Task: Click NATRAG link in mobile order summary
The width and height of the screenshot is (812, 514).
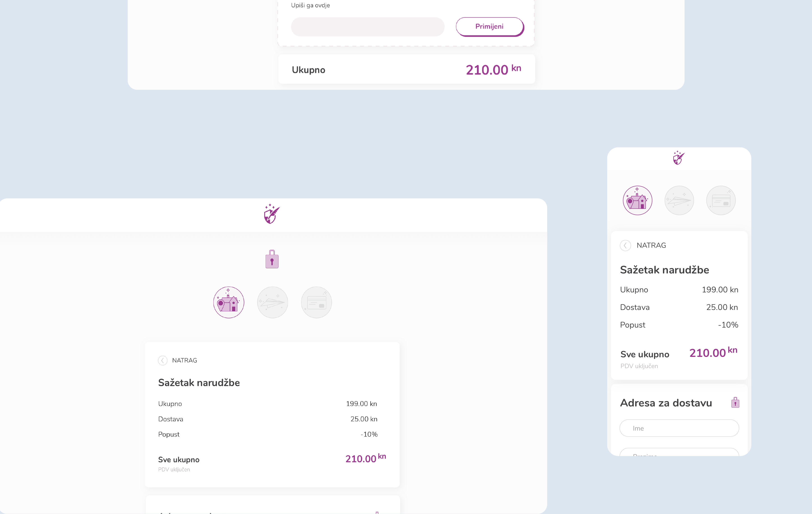Action: pos(651,245)
